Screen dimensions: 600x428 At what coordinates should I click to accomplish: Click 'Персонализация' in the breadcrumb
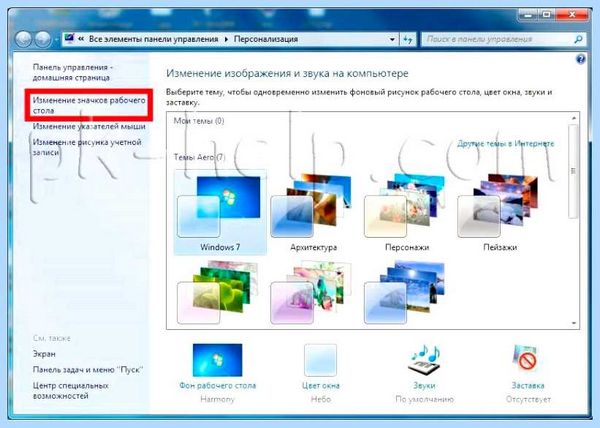pos(266,39)
